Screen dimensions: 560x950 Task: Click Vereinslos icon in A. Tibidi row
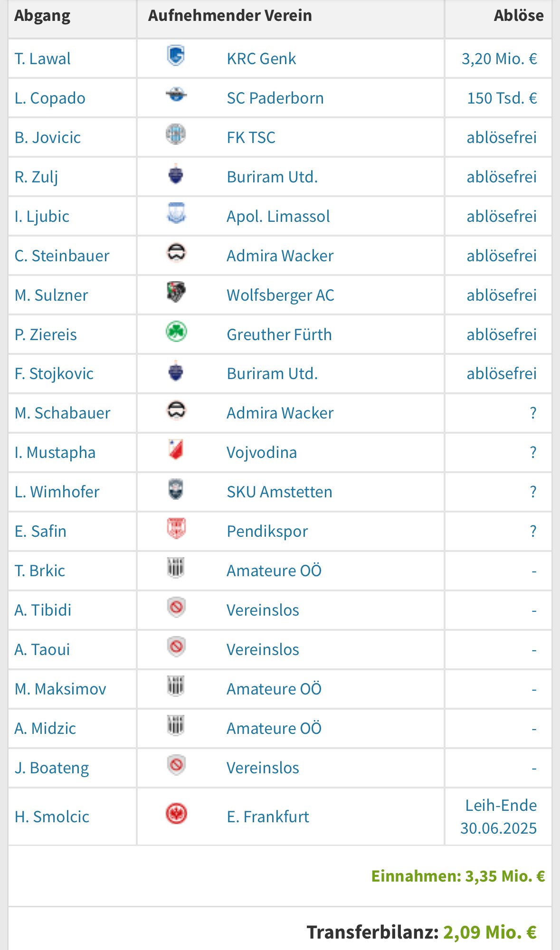pos(176,607)
